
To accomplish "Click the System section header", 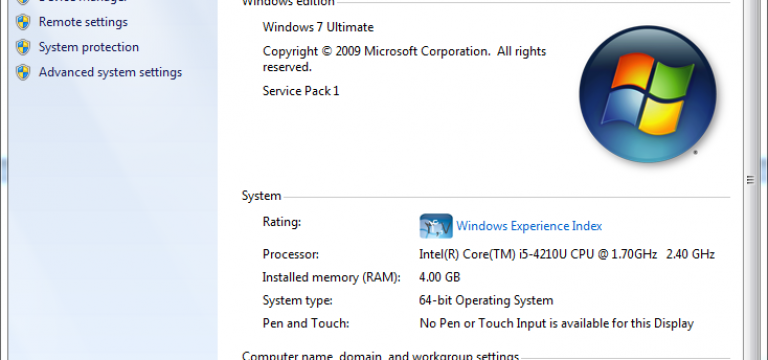I will coord(262,196).
